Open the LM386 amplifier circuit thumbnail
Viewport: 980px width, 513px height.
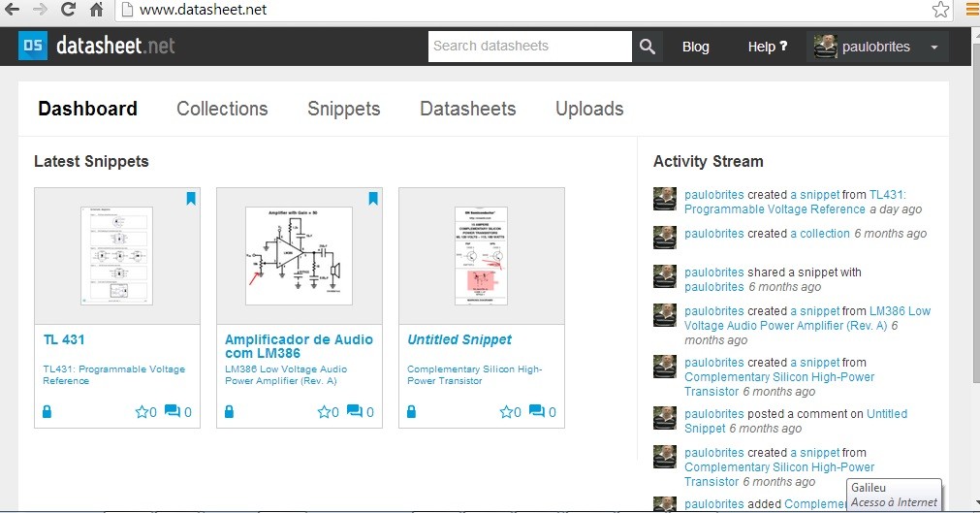pos(299,256)
